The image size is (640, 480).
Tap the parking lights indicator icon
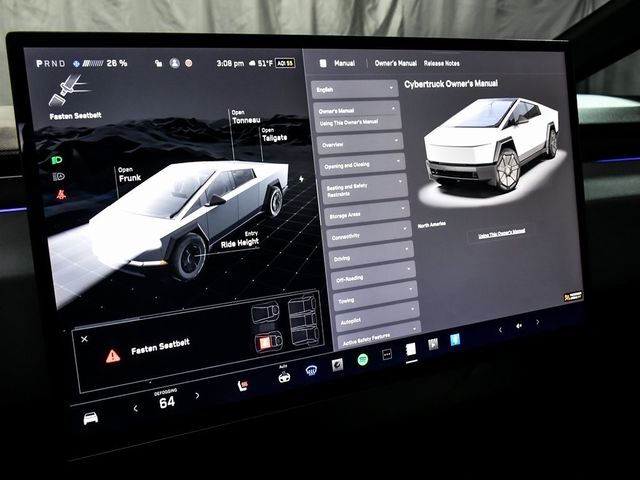(x=59, y=176)
